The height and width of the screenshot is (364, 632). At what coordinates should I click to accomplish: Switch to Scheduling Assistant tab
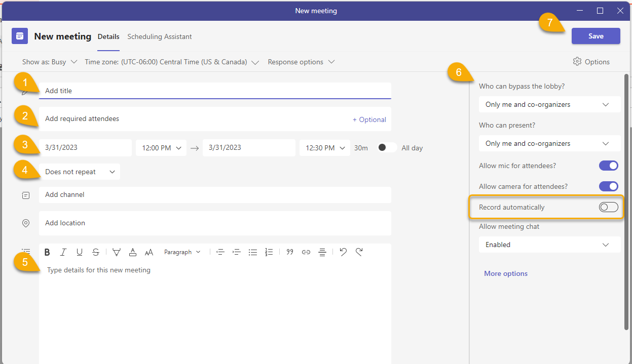click(160, 36)
